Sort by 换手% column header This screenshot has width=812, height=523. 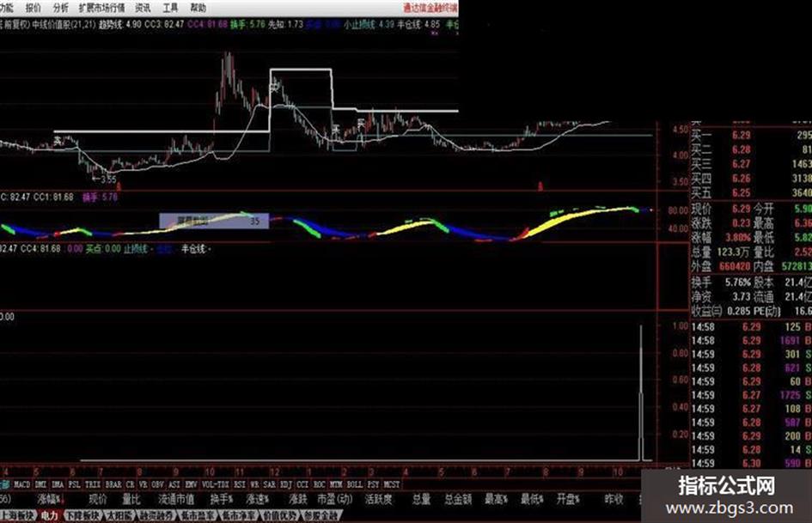[x=222, y=500]
